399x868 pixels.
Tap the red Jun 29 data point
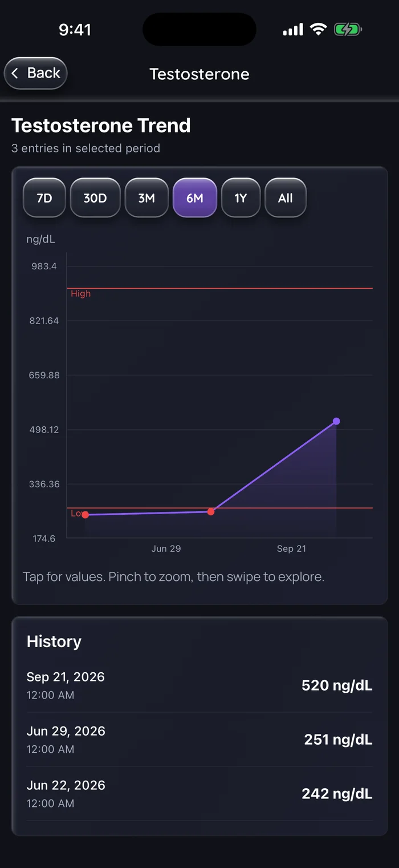211,511
